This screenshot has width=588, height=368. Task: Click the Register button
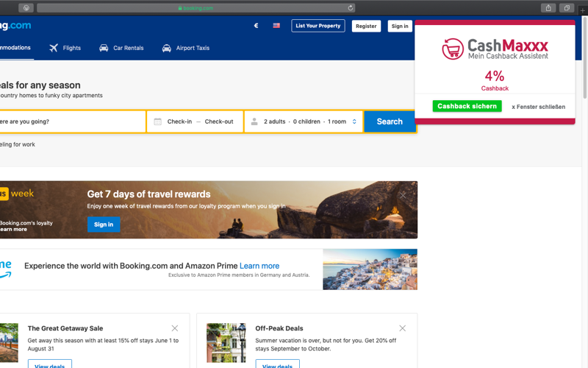click(366, 26)
